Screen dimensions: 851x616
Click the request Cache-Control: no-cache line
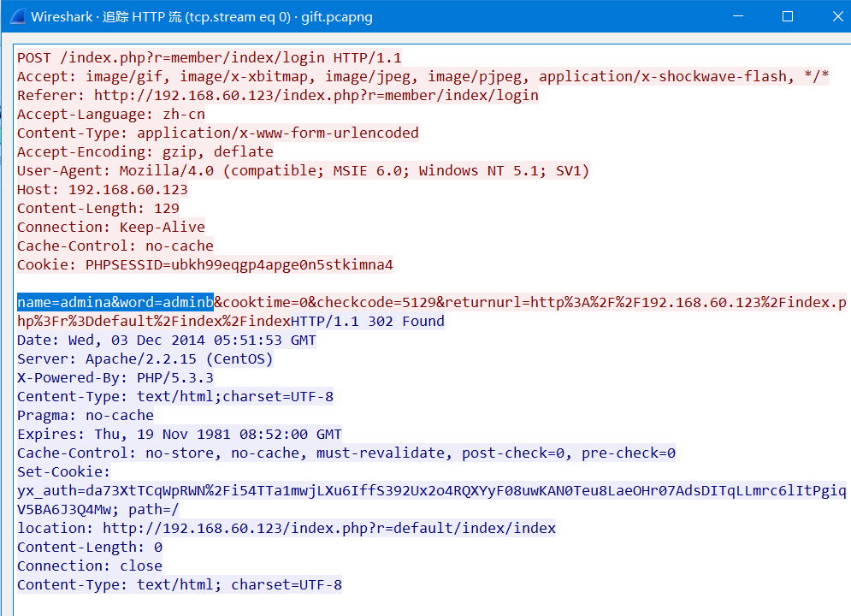[x=115, y=246]
